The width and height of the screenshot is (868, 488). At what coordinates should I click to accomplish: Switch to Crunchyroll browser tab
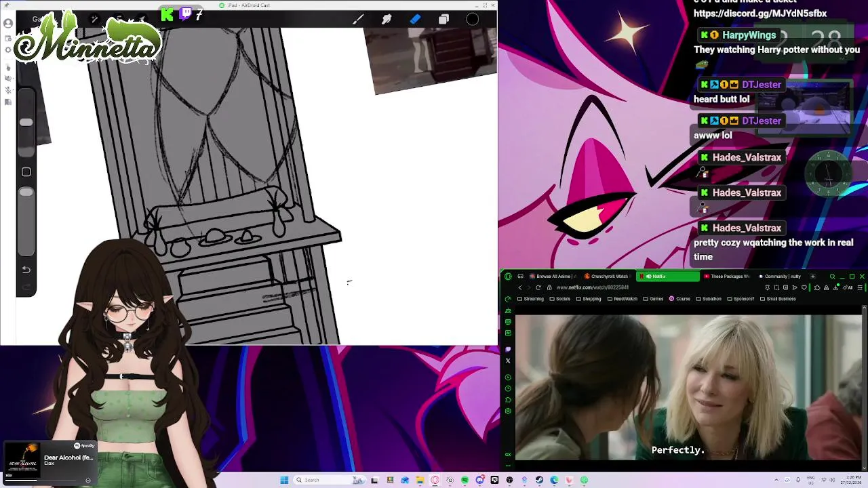click(608, 276)
